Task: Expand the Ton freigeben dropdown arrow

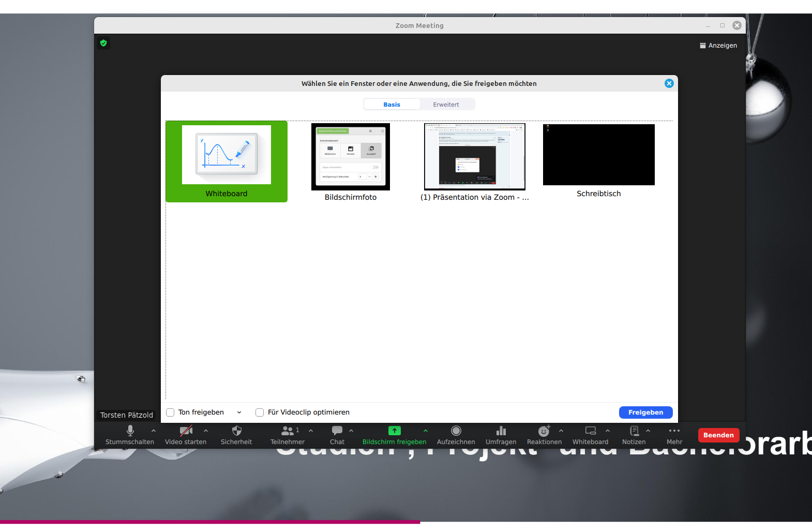Action: tap(239, 412)
